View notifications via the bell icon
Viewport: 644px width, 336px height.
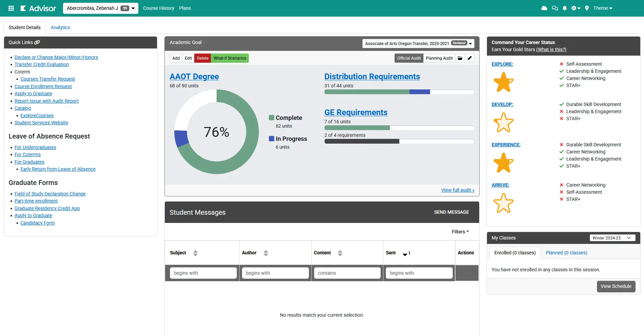tap(564, 8)
